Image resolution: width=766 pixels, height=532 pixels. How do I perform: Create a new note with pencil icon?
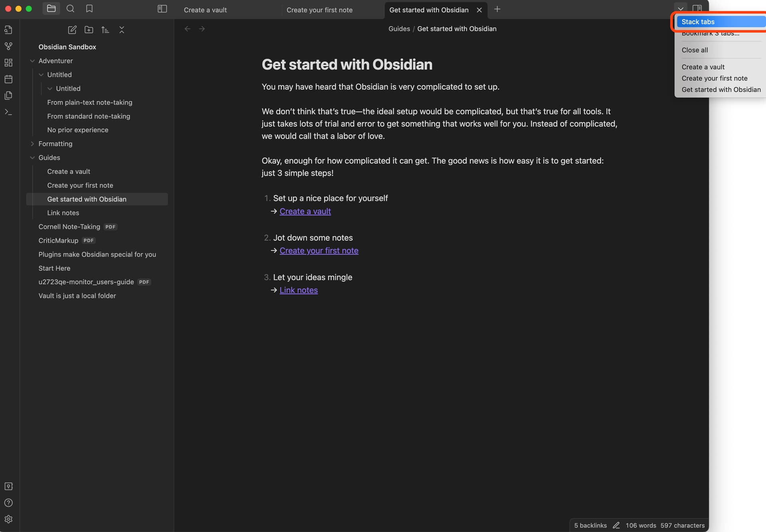click(72, 30)
